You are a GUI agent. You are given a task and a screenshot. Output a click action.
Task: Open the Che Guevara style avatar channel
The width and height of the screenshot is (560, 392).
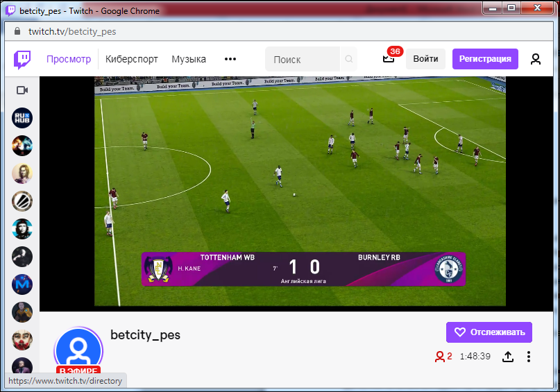[x=22, y=229]
